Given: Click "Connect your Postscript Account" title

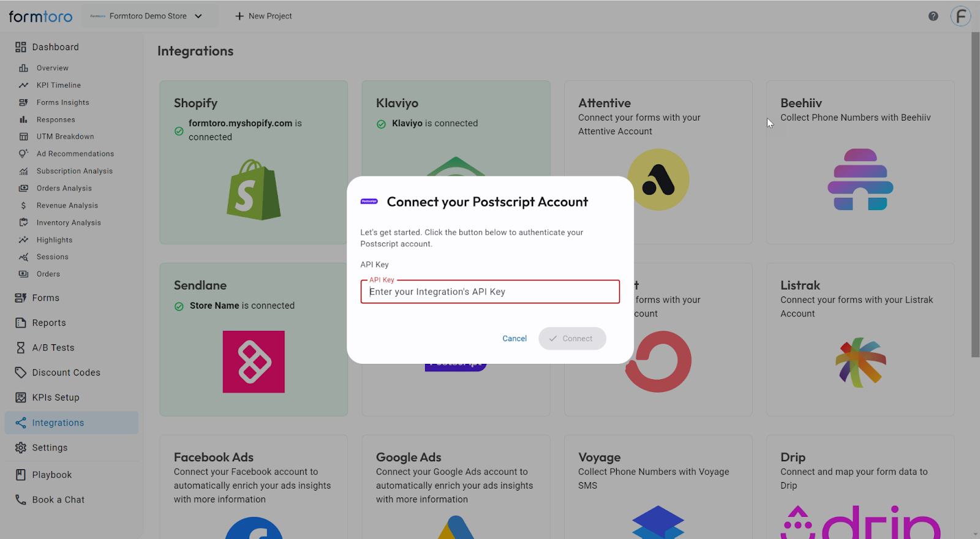Looking at the screenshot, I should click(x=487, y=202).
